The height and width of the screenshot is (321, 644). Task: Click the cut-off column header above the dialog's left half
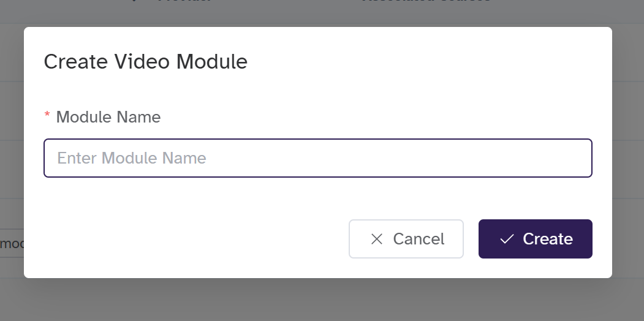coord(184,2)
